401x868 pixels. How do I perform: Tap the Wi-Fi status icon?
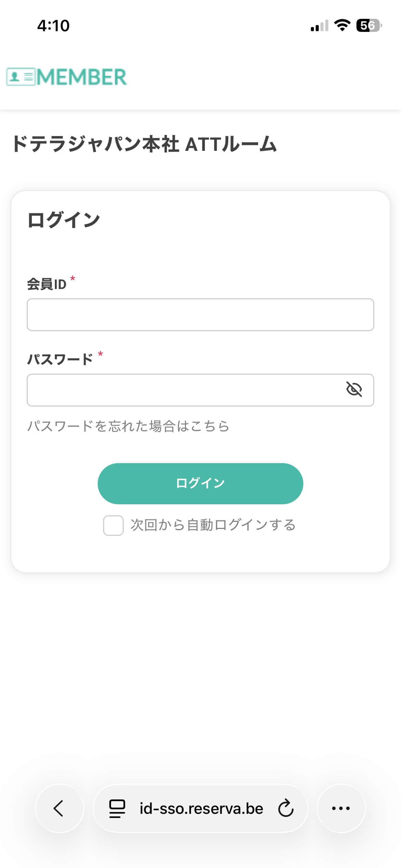pos(342,25)
